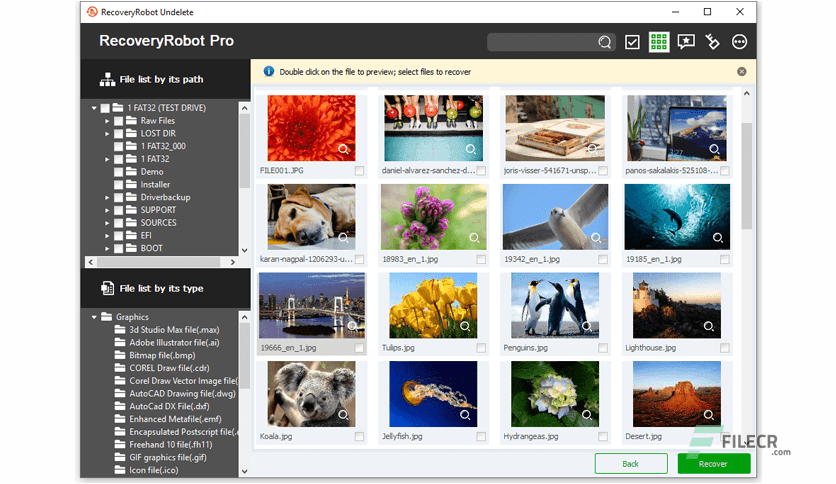Click the 1 FAT32_000 folder row

163,146
